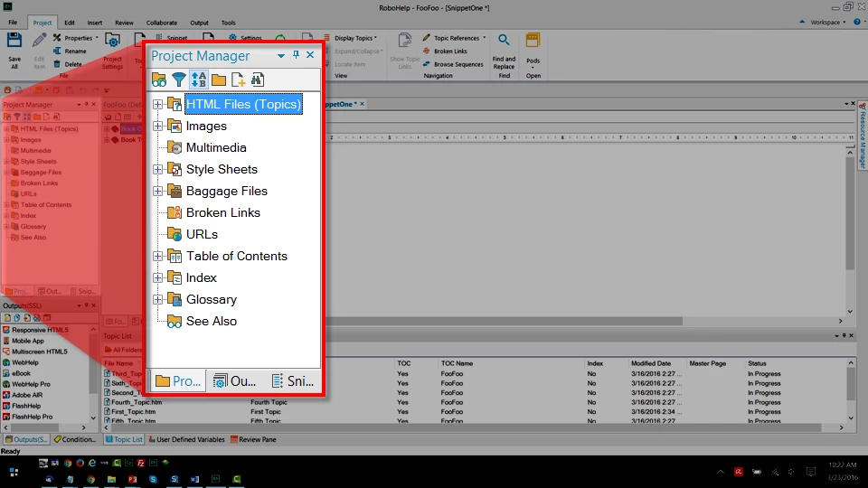This screenshot has width=868, height=488.
Task: Open the magnified Project Manager pod options arrow
Action: pos(281,55)
